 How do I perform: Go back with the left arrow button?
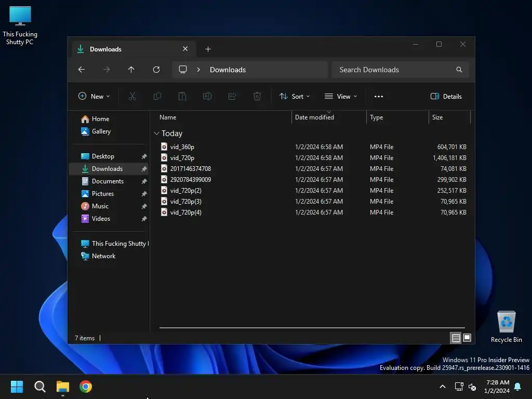click(x=82, y=70)
